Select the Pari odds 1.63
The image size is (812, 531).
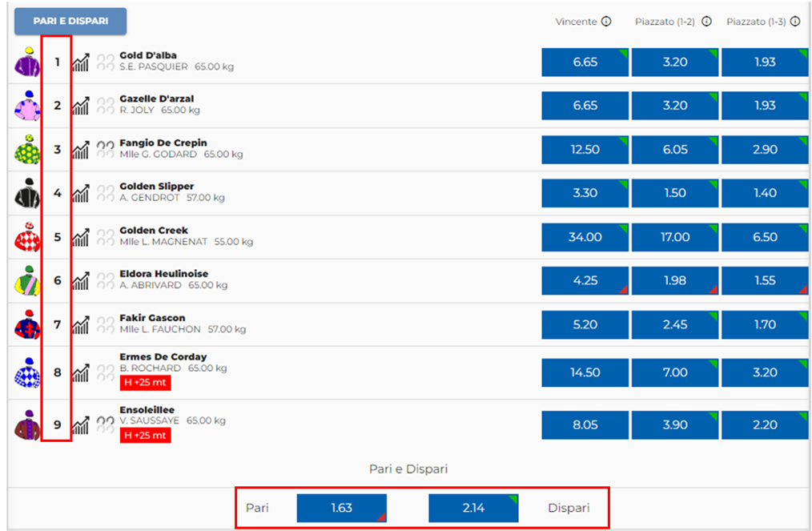(x=341, y=508)
